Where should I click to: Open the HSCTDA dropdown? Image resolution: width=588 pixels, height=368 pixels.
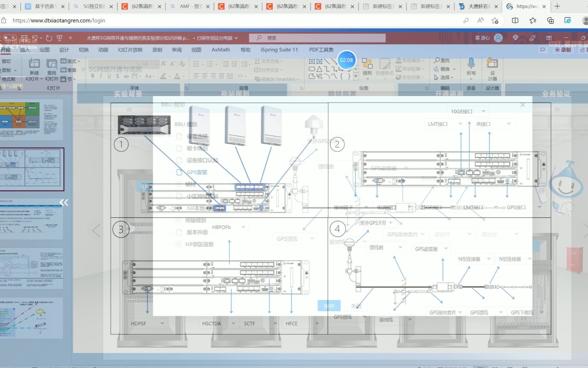pos(219,323)
